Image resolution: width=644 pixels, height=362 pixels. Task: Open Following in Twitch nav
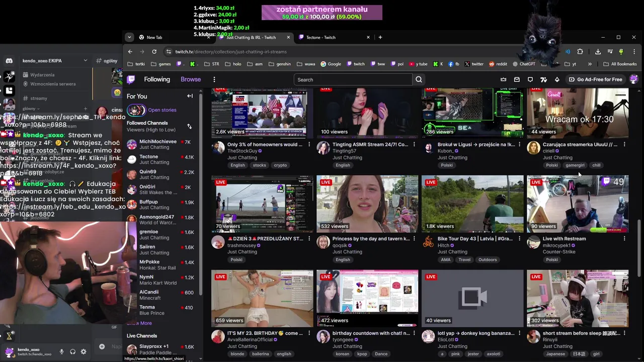157,79
